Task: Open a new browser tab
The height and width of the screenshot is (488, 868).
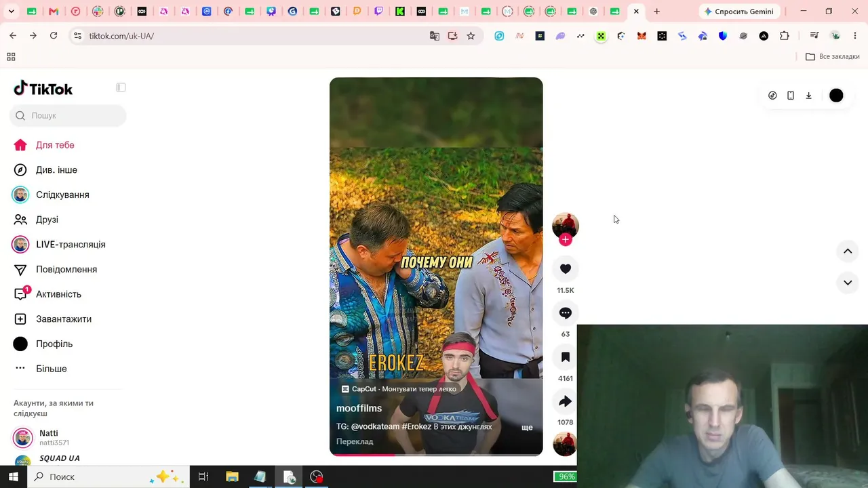Action: click(656, 12)
